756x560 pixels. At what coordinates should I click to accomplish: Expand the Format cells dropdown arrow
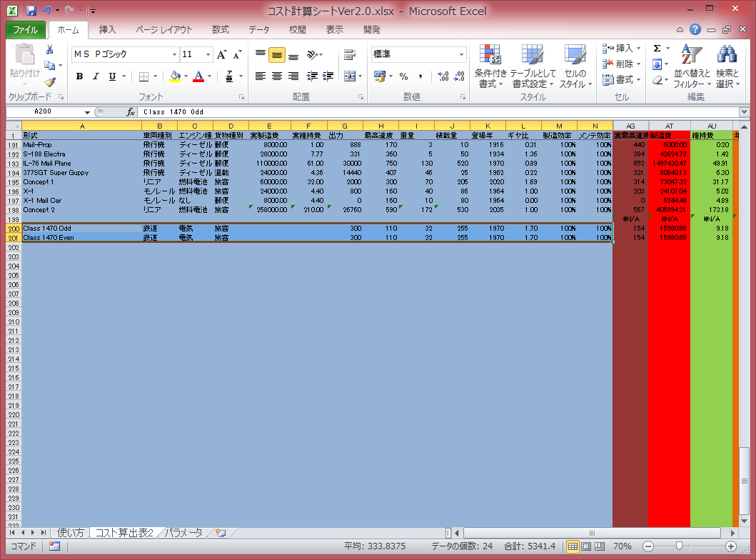coord(638,79)
